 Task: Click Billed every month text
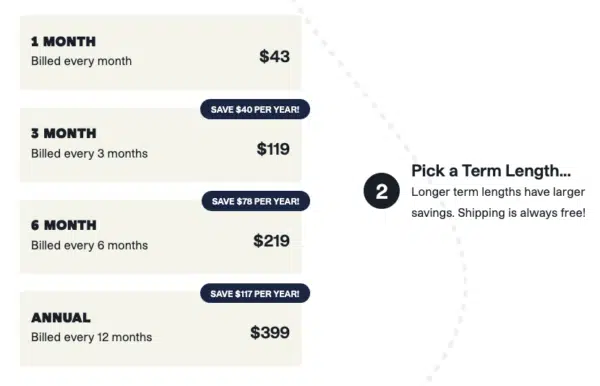tap(82, 61)
